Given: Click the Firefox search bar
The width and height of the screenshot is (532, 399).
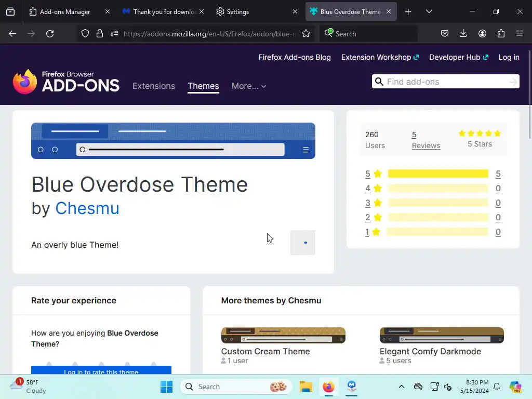Looking at the screenshot, I should click(x=368, y=34).
